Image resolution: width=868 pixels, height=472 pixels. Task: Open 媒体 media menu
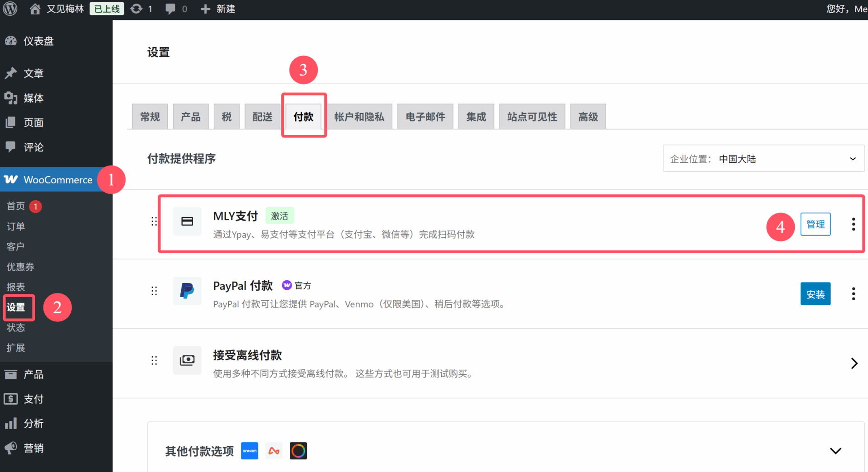[x=56, y=98]
